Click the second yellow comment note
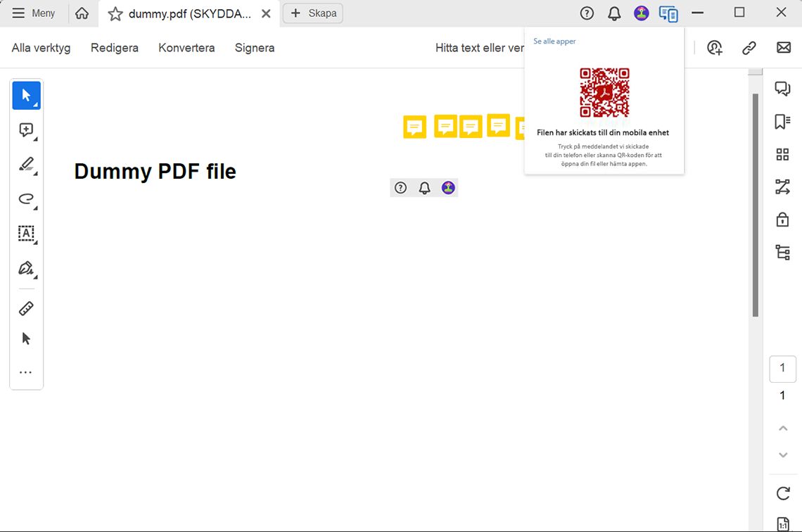This screenshot has width=802, height=532. click(x=445, y=126)
